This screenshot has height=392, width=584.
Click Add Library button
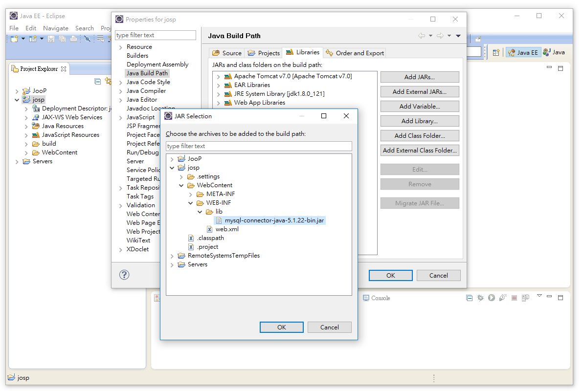pyautogui.click(x=420, y=121)
